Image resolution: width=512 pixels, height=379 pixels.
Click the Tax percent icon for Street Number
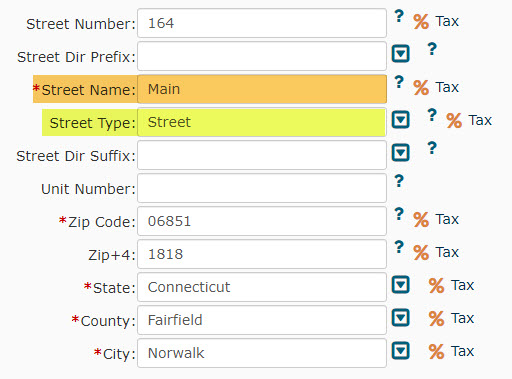click(x=421, y=22)
